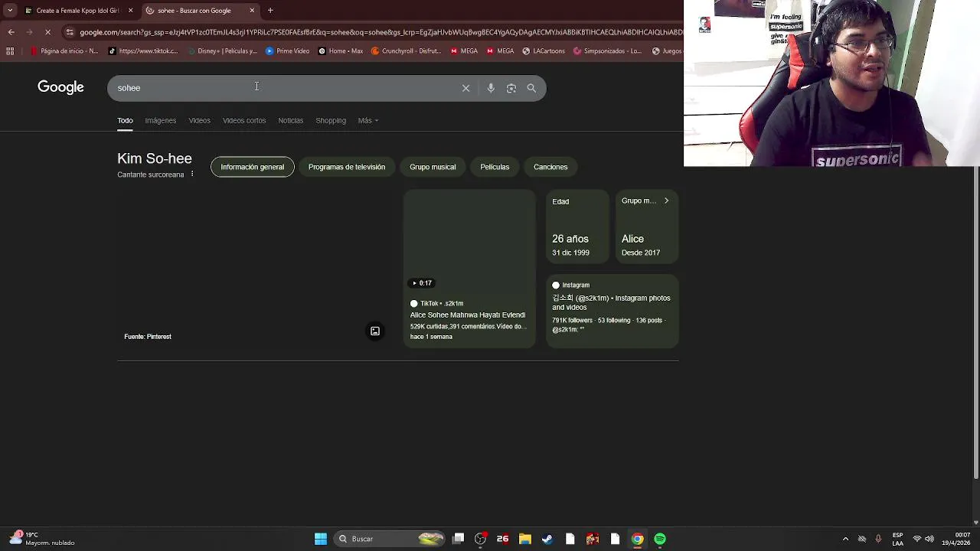Open File Explorer from the taskbar
The height and width of the screenshot is (551, 980).
pyautogui.click(x=525, y=539)
